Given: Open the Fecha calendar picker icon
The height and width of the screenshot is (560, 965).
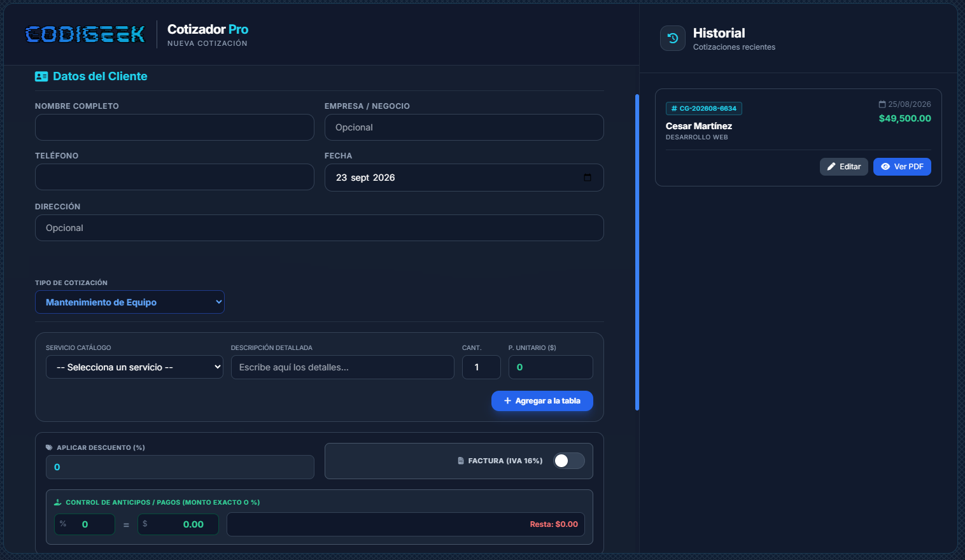Looking at the screenshot, I should pos(588,178).
